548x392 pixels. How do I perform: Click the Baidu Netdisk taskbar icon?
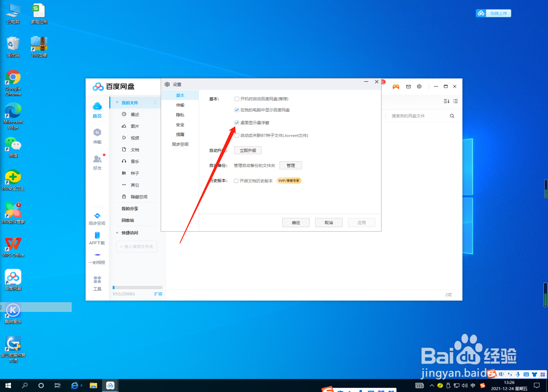(110, 385)
